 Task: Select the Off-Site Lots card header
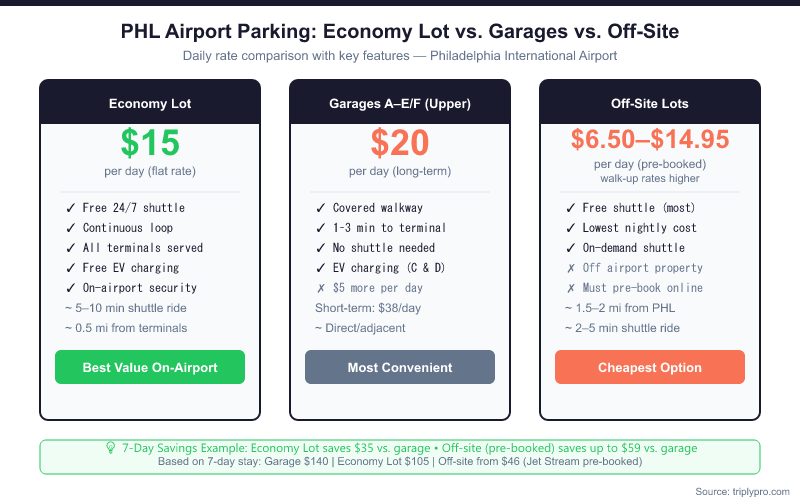[x=650, y=103]
